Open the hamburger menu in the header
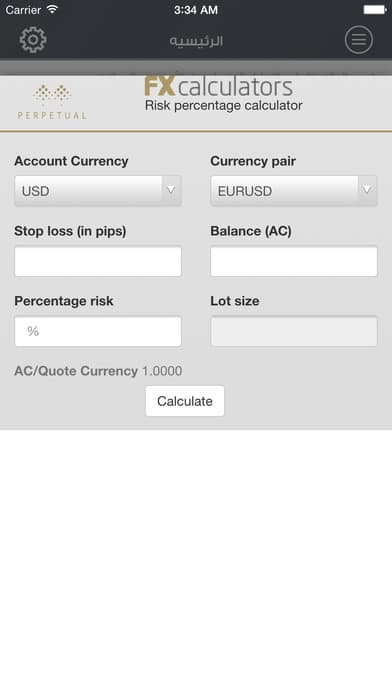This screenshot has width=392, height=696. tap(359, 40)
